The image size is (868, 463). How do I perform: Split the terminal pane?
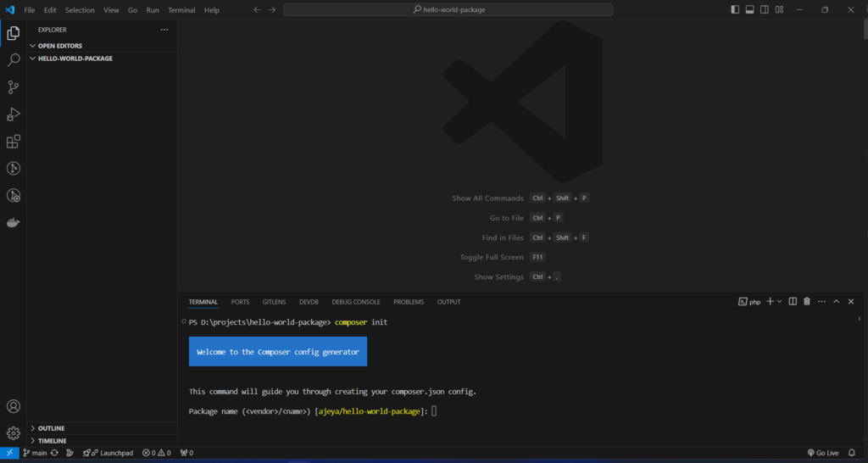pyautogui.click(x=793, y=301)
